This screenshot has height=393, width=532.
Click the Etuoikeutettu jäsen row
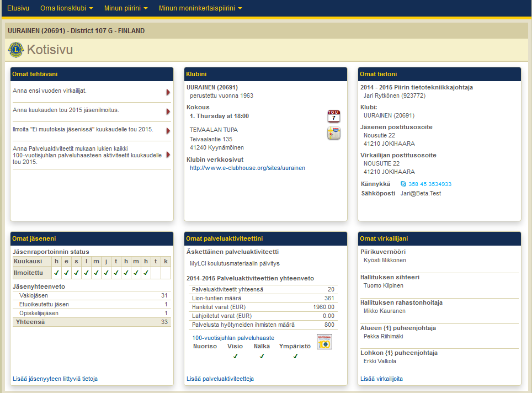point(92,305)
